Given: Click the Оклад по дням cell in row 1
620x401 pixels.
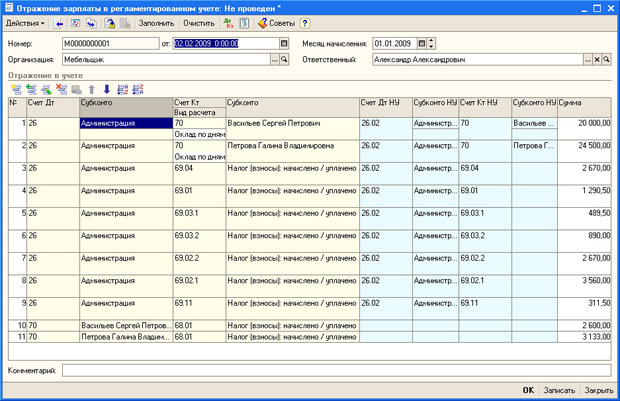Looking at the screenshot, I should pyautogui.click(x=199, y=134).
